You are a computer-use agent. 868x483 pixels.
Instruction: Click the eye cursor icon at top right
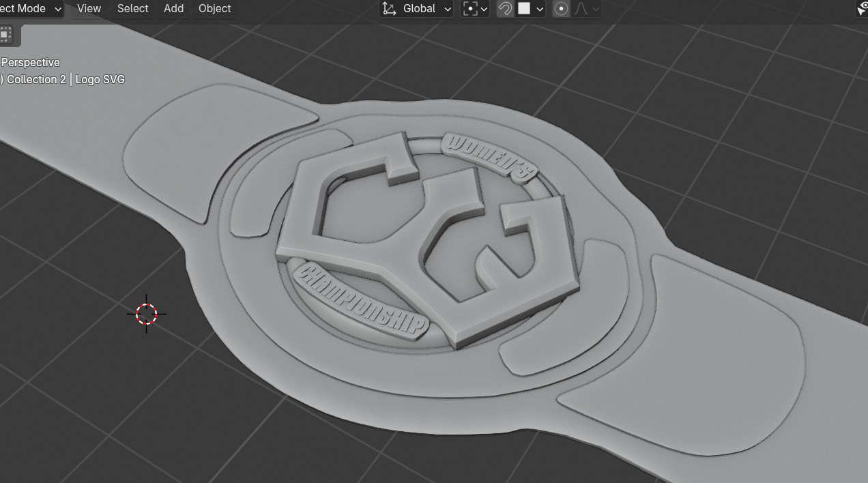(862, 8)
